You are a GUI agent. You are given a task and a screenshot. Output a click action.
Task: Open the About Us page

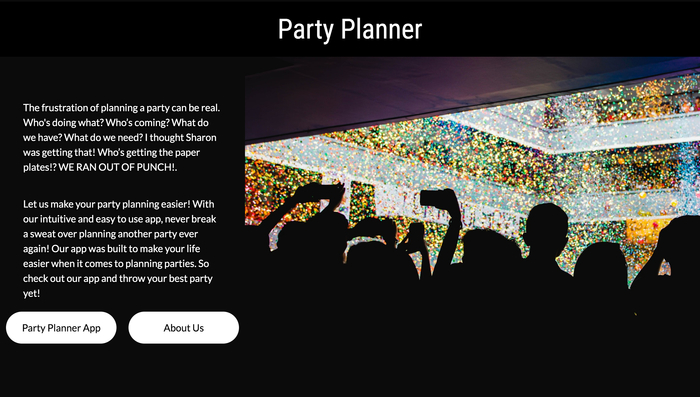(x=183, y=328)
